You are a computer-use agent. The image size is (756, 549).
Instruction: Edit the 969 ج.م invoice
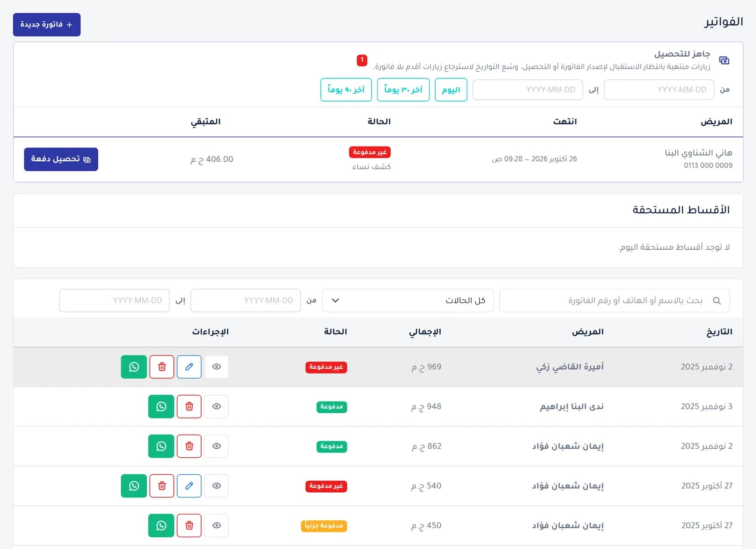(x=189, y=367)
